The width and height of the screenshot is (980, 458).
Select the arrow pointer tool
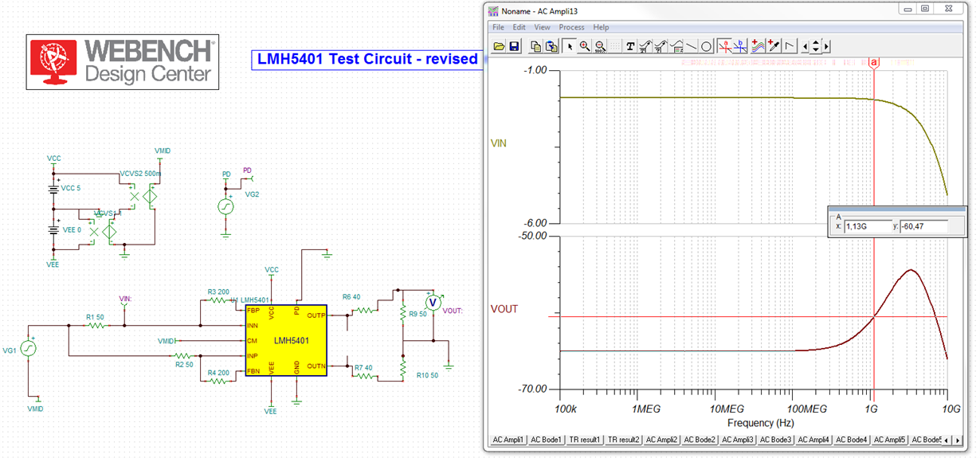(570, 46)
